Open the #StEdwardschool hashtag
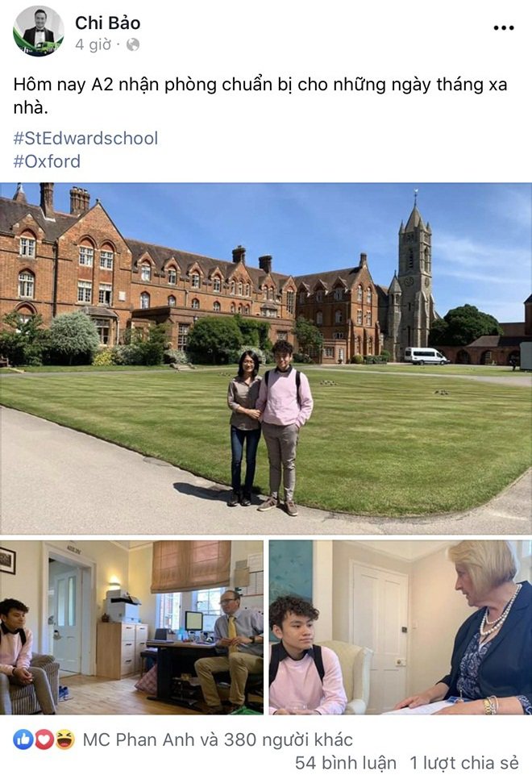Screen dimensions: 532x779 85,138
